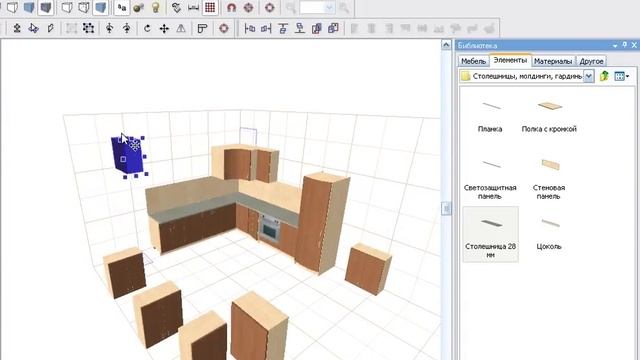Toggle the red grid display button

click(210, 7)
